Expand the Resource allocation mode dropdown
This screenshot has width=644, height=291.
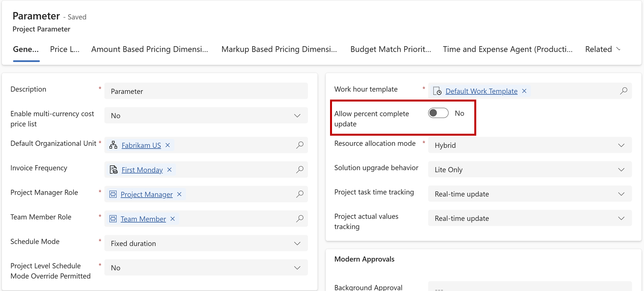point(621,145)
